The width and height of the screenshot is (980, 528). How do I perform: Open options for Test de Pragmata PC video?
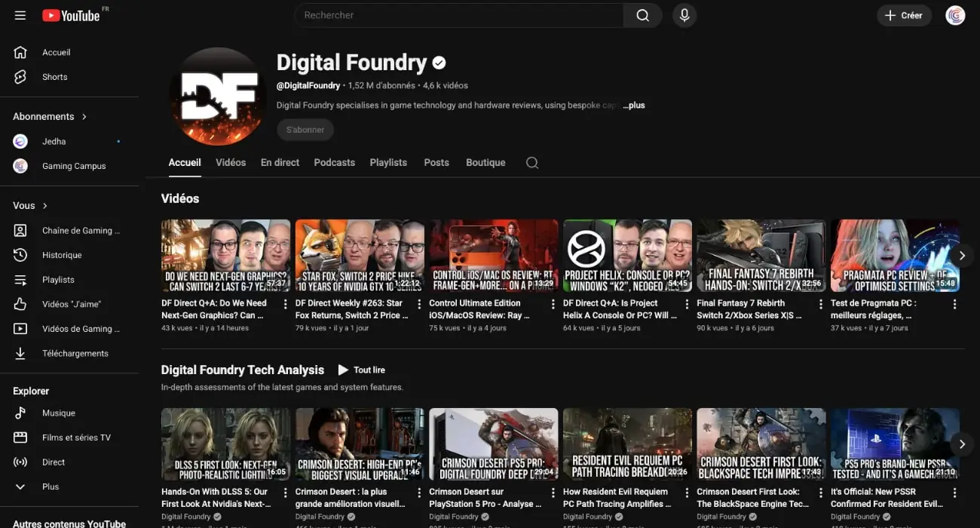[954, 304]
